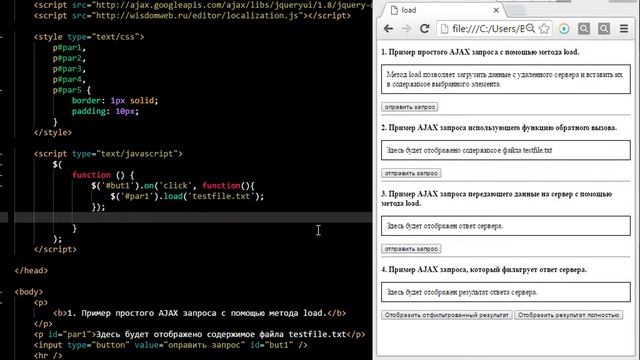Click the gray magnifier extension beside the play icon
Screen dimensions: 640x360
tap(584, 29)
